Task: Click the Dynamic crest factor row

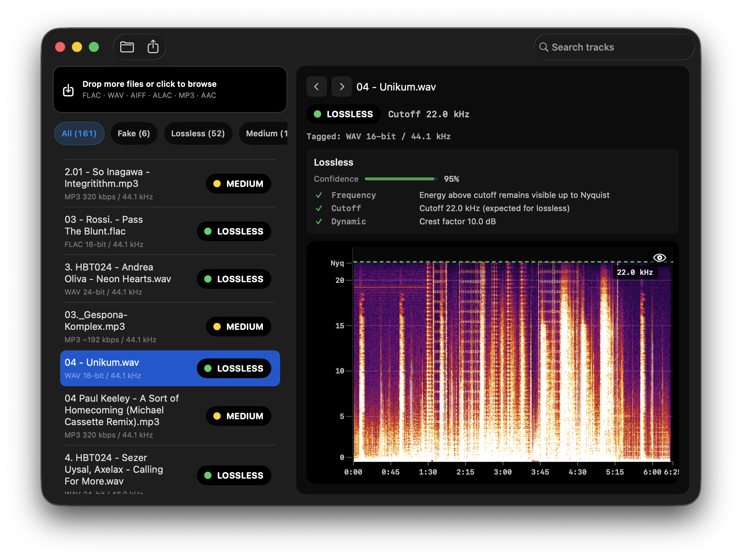Action: click(x=405, y=221)
